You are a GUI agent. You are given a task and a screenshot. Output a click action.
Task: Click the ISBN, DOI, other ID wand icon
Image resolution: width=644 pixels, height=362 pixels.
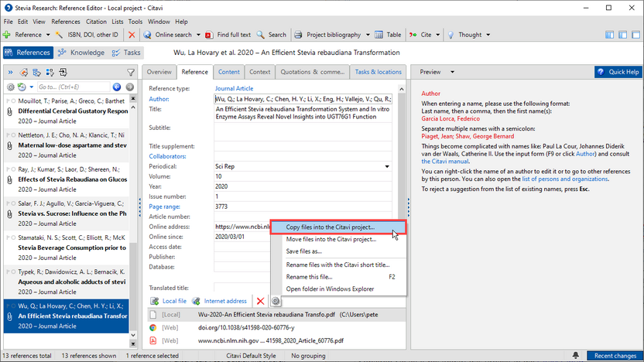59,35
